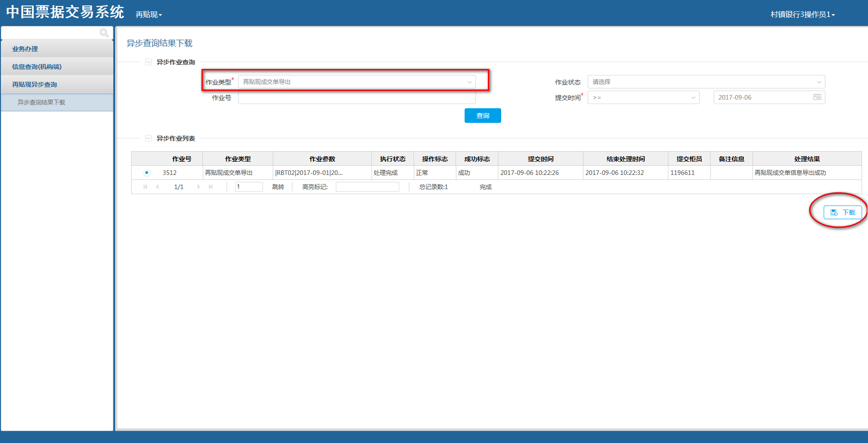This screenshot has height=443, width=868.
Task: Open the 作业状态 dropdown
Action: pyautogui.click(x=706, y=82)
